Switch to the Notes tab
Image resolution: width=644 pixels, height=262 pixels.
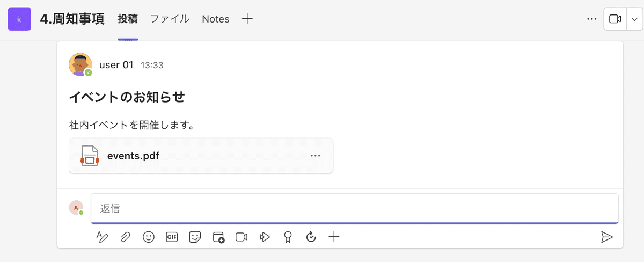[216, 19]
